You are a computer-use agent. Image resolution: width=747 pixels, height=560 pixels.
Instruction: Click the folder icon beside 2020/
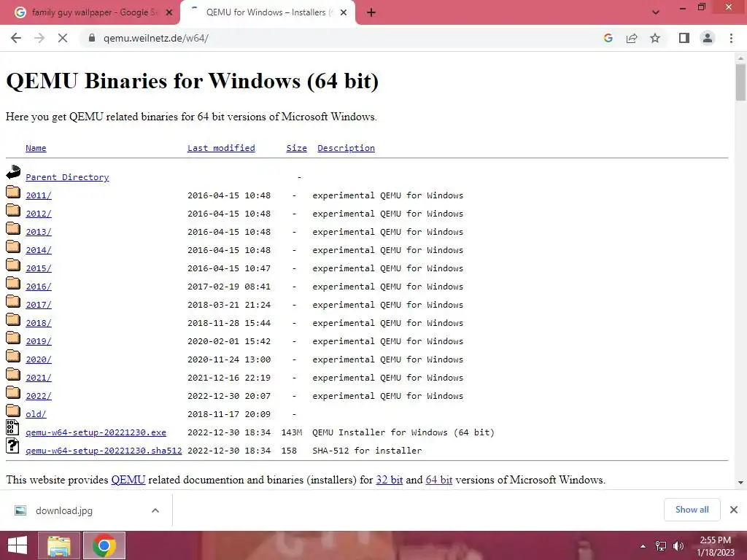tap(13, 356)
